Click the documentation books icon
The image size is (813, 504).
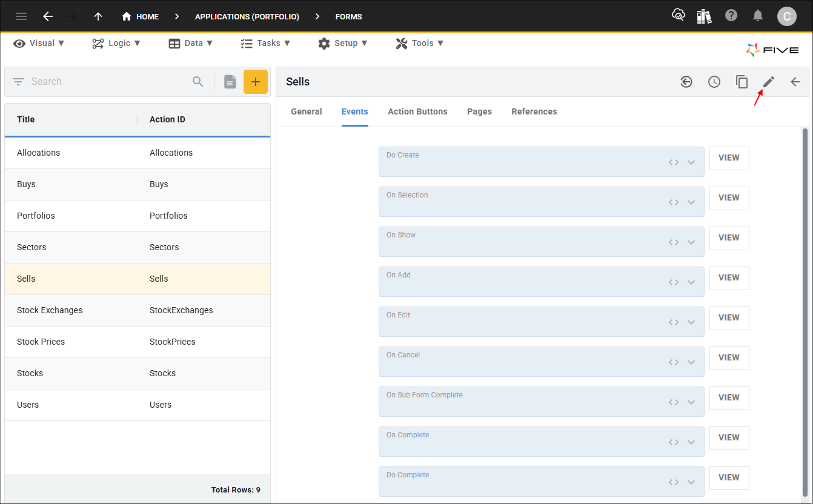pyautogui.click(x=704, y=16)
